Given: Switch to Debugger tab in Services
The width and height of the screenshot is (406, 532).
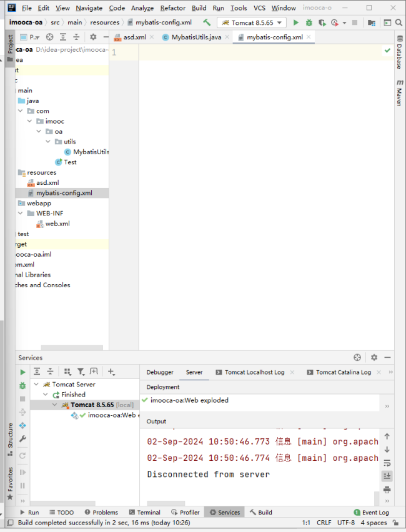Looking at the screenshot, I should pyautogui.click(x=160, y=372).
